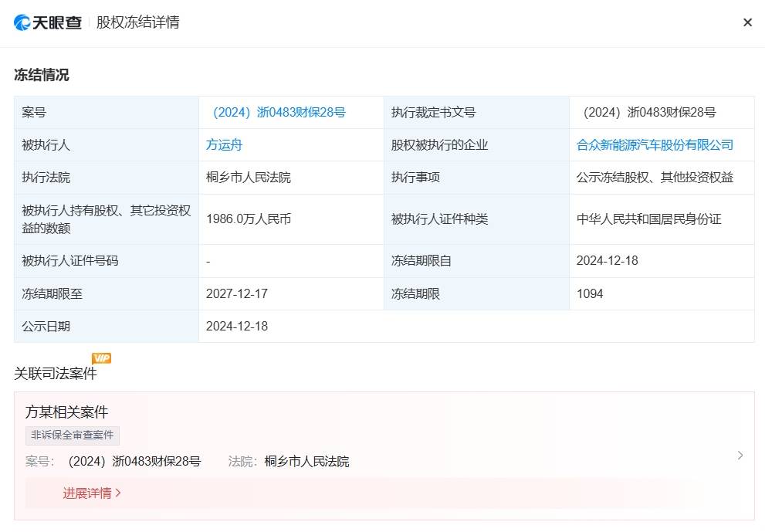Select the 关联司法案件 heading
Viewport: 765px width, 532px height.
[55, 374]
